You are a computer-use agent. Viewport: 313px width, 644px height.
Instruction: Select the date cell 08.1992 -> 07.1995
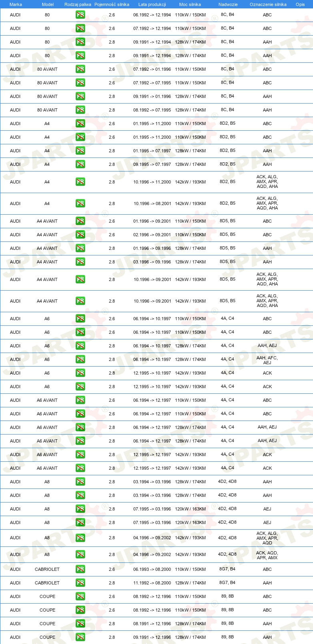pyautogui.click(x=152, y=110)
